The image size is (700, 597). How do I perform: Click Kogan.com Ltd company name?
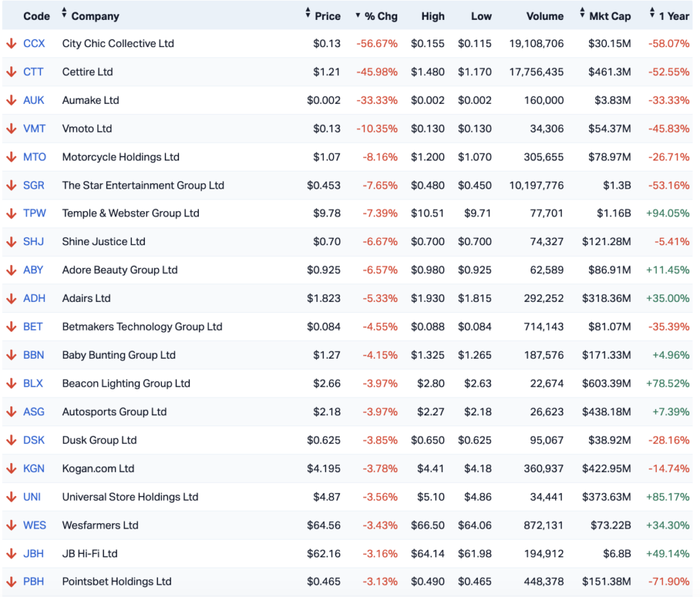pos(98,469)
